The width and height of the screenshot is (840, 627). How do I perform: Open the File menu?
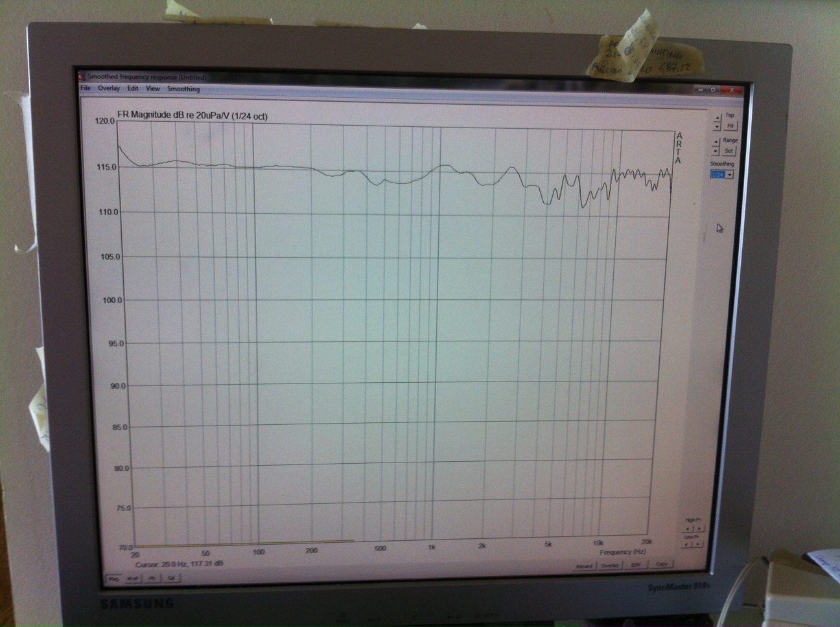[x=85, y=88]
